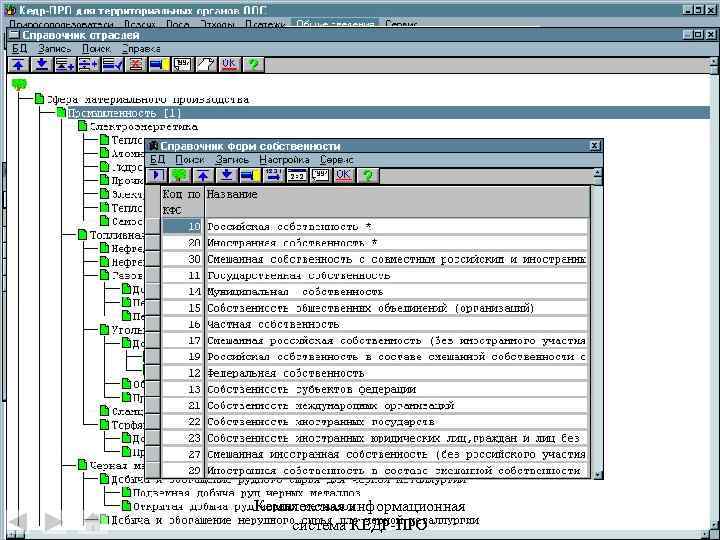
Task: Click the up arrow icon in ownership forms toolbar
Action: [203, 176]
